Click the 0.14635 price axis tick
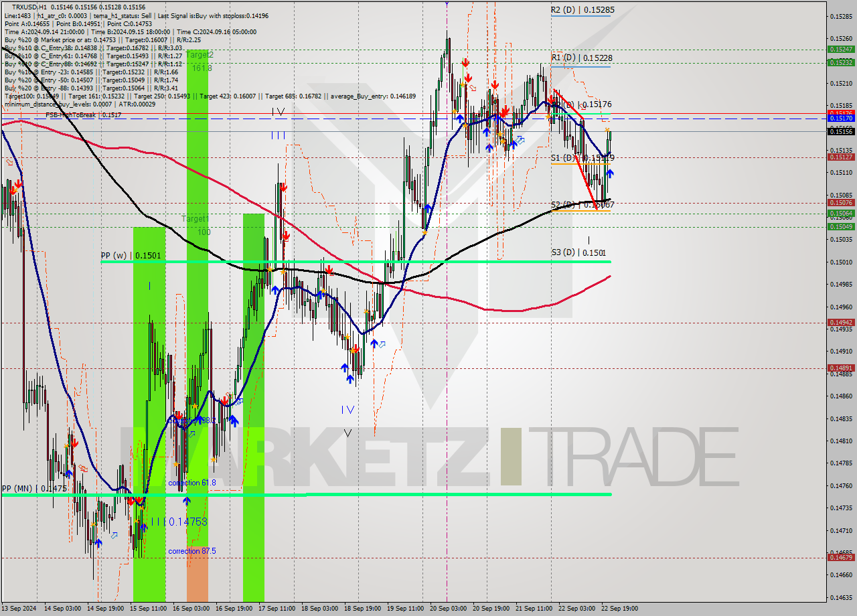This screenshot has height=616, width=857. 841,597
